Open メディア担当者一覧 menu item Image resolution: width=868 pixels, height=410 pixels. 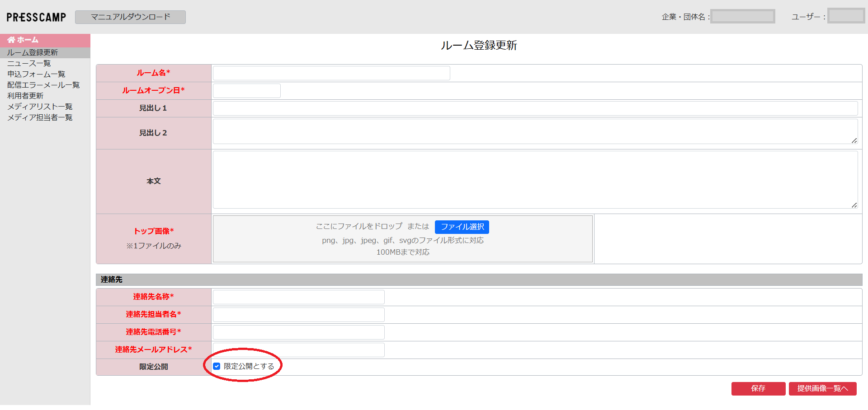tap(40, 117)
